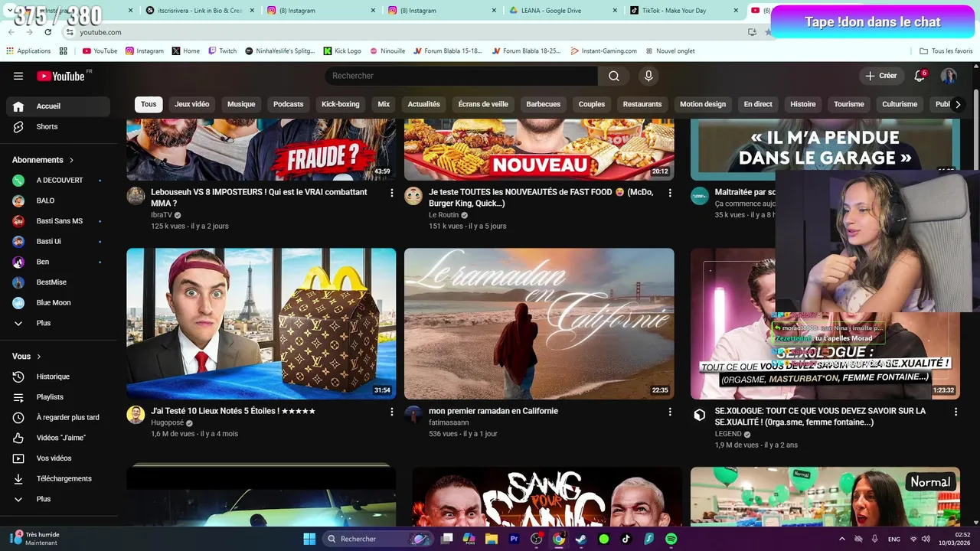Image resolution: width=980 pixels, height=551 pixels.
Task: Select the Podcasts chip
Action: [x=289, y=104]
